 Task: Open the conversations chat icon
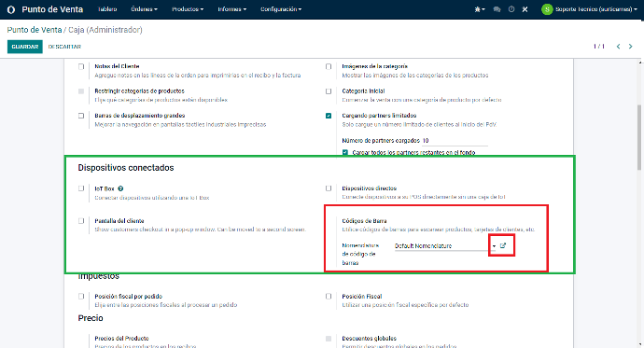click(x=497, y=9)
